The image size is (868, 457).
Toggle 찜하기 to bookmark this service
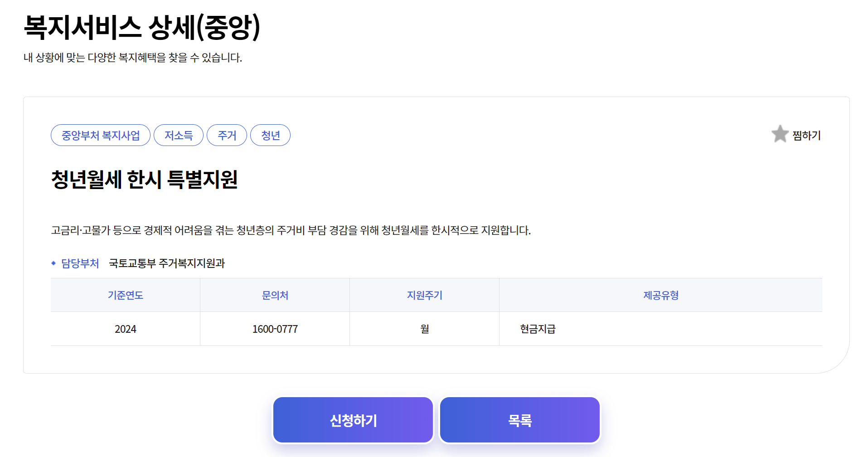pos(806,135)
